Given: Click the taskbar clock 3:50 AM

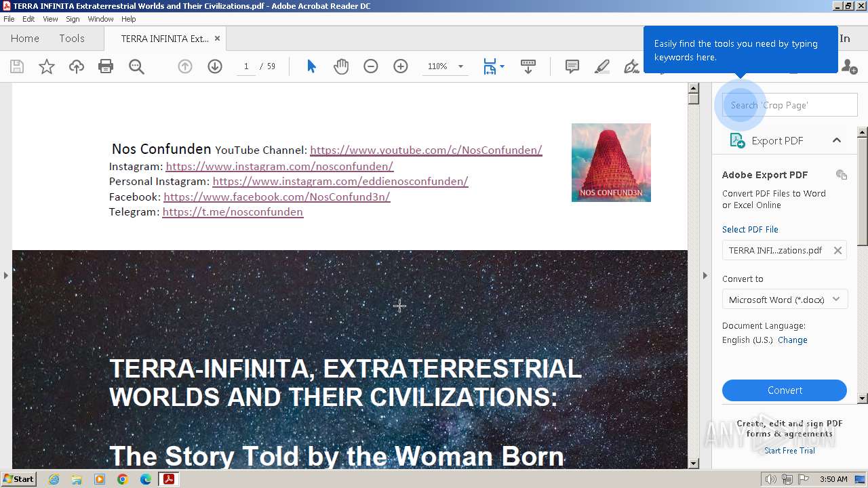Looking at the screenshot, I should click(x=833, y=479).
